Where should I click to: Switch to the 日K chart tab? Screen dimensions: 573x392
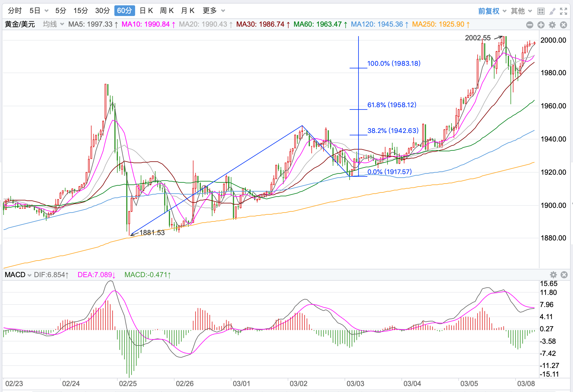tap(146, 11)
